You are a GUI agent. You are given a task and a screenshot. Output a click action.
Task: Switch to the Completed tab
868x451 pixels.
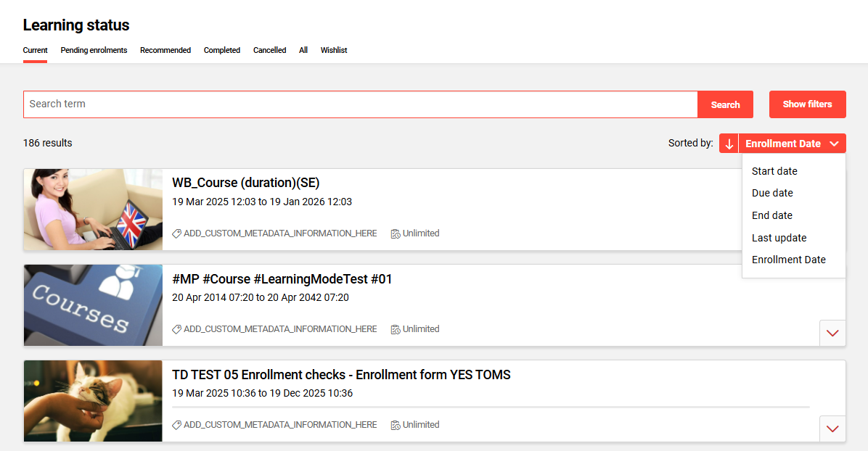pyautogui.click(x=221, y=50)
